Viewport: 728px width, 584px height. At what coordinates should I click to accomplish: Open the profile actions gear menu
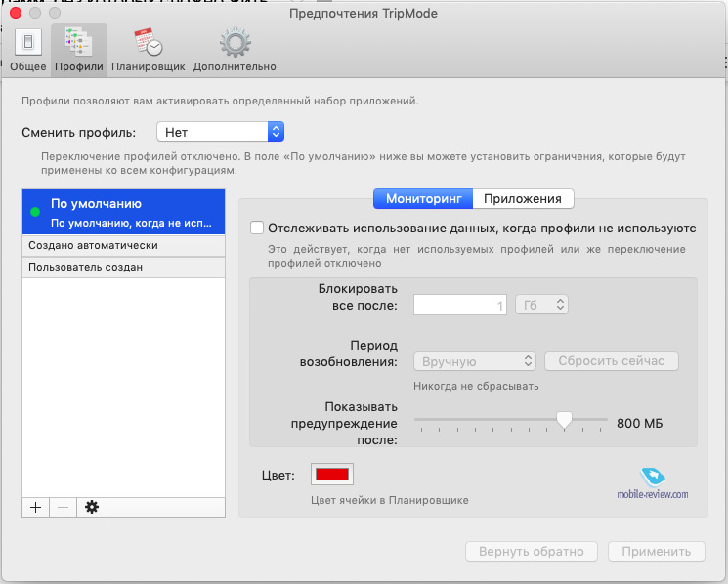(92, 508)
